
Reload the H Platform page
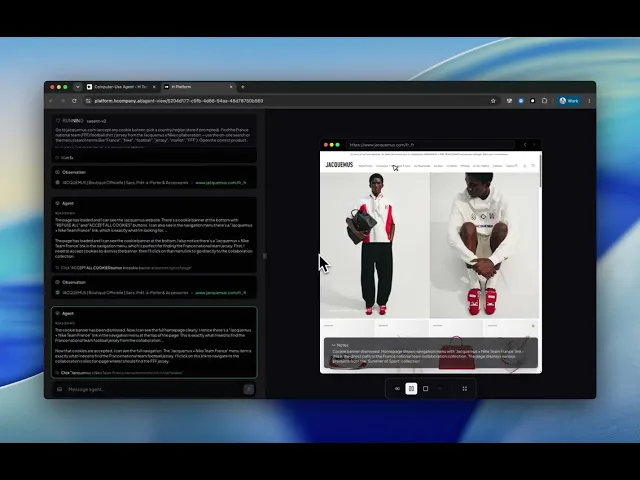pyautogui.click(x=74, y=101)
